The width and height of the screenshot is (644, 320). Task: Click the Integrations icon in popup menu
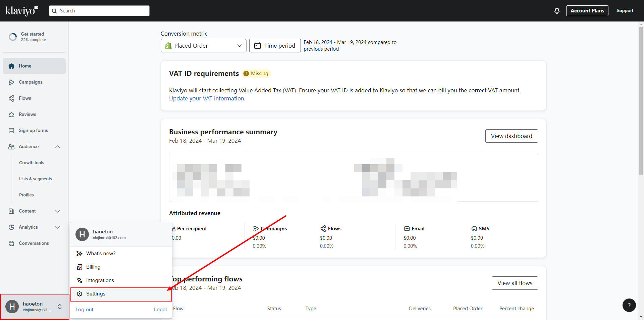pos(79,280)
